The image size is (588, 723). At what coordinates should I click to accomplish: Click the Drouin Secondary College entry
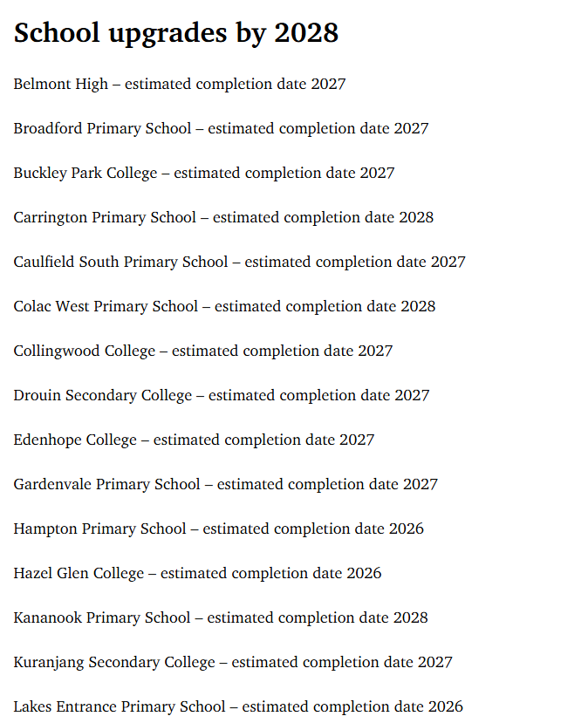pyautogui.click(x=222, y=396)
